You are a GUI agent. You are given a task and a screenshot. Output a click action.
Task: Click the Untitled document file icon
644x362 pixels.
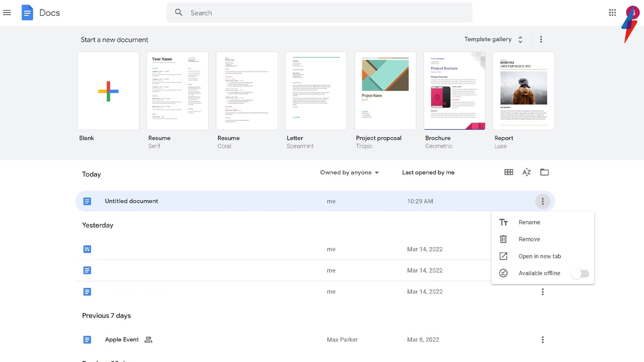[87, 201]
